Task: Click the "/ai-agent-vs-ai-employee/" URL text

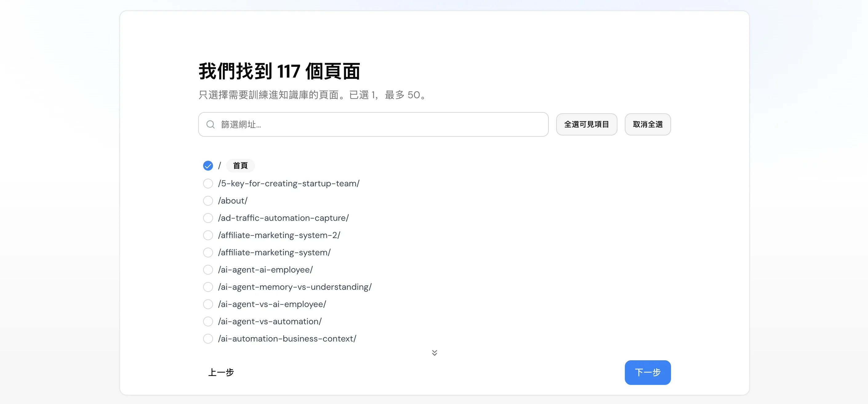Action: 272,304
